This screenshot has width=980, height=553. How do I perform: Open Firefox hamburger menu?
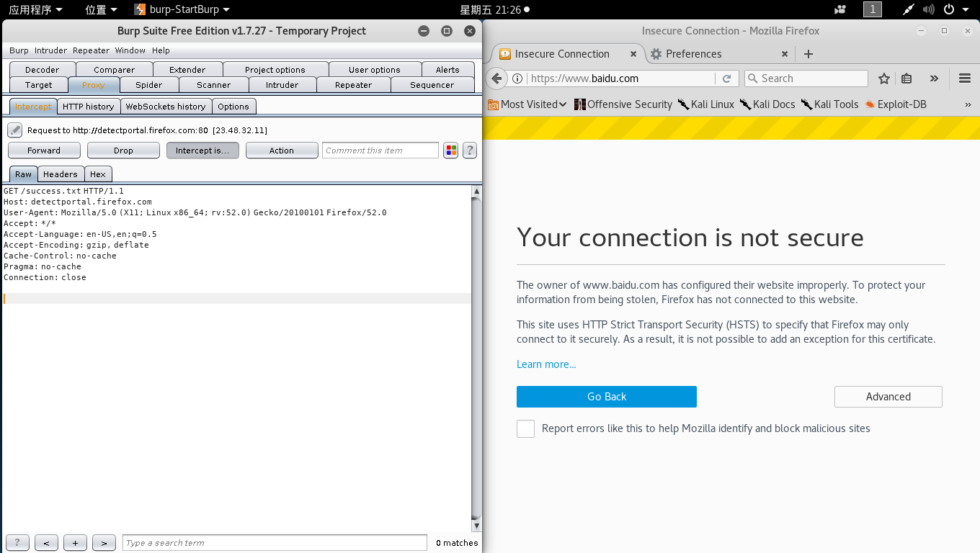[965, 78]
